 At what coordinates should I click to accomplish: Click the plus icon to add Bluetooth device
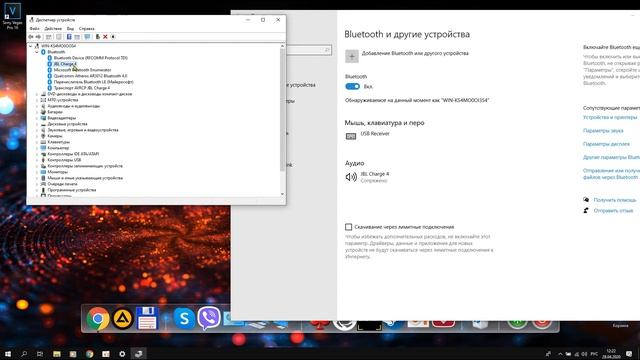352,56
